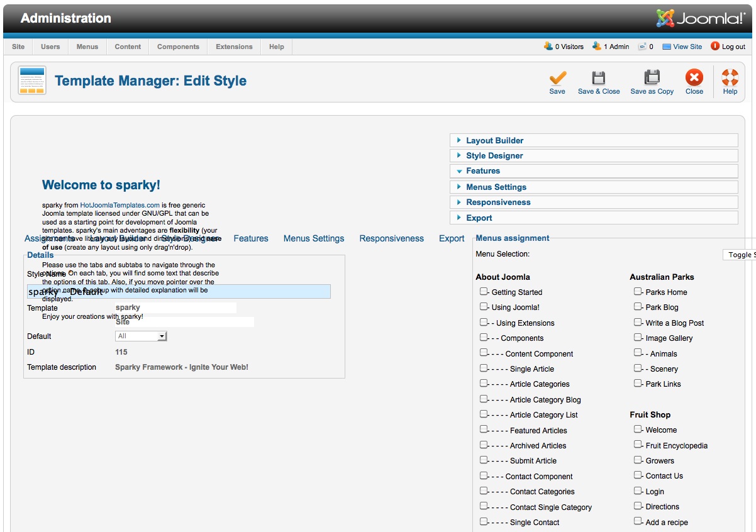Viewport: 756px width, 532px height.
Task: Open the Site menu
Action: coord(18,47)
